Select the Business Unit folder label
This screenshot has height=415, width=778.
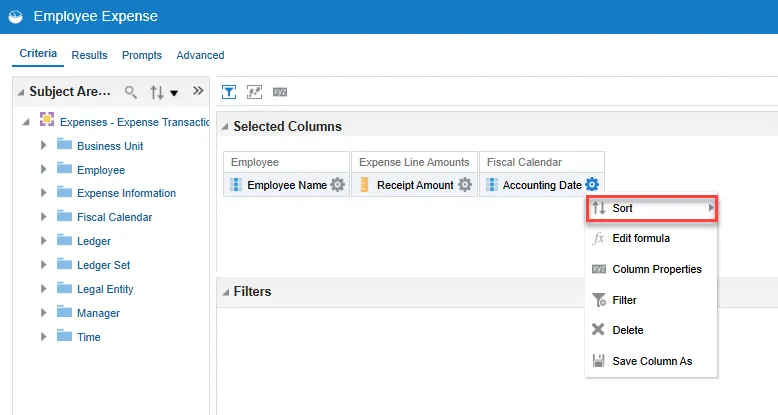pos(110,146)
